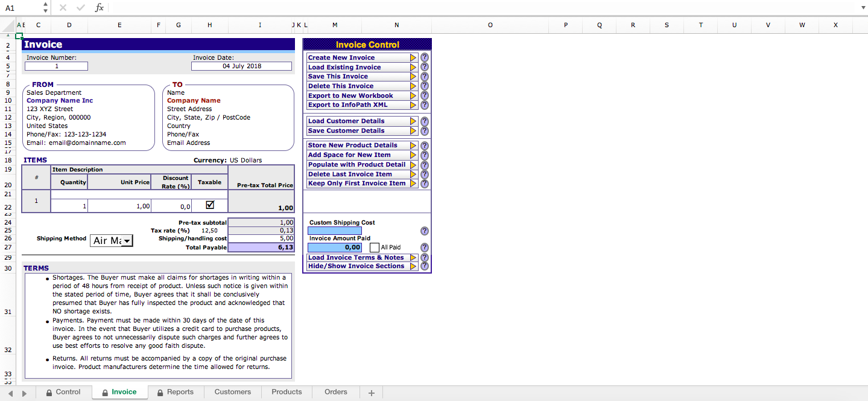Click the help icon next to Load Customer Details
Screen dimensions: 868x401
click(424, 121)
